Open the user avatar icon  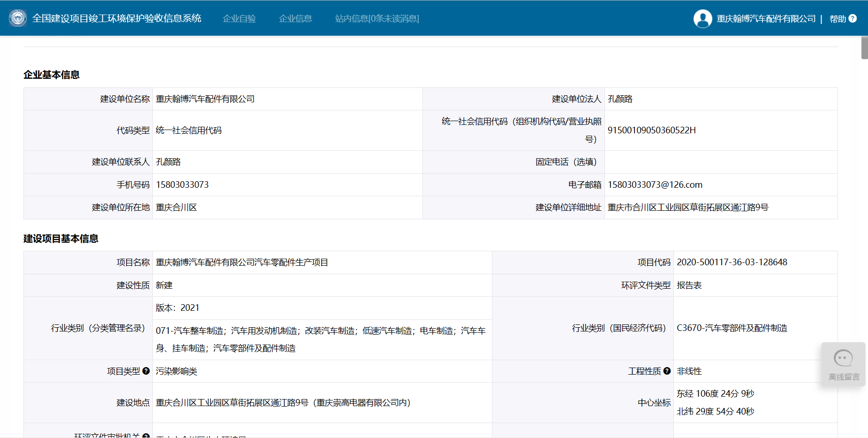pyautogui.click(x=702, y=19)
